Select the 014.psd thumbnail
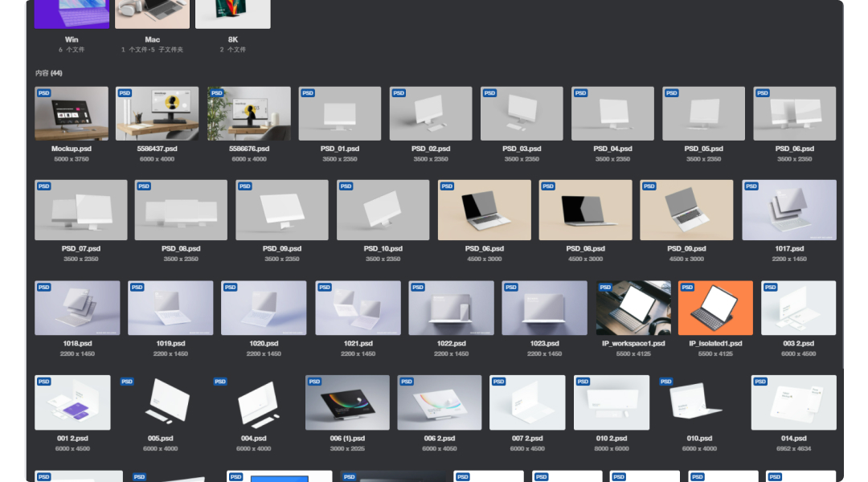 click(x=794, y=402)
